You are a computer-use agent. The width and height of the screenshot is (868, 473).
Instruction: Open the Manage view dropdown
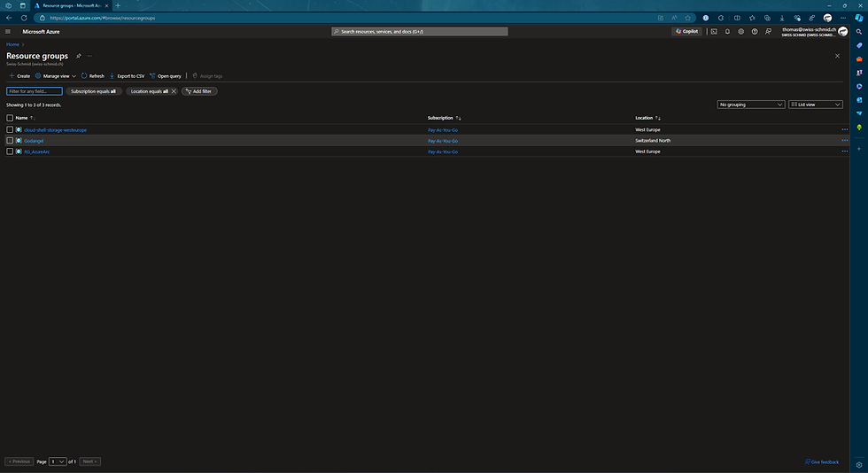(55, 76)
